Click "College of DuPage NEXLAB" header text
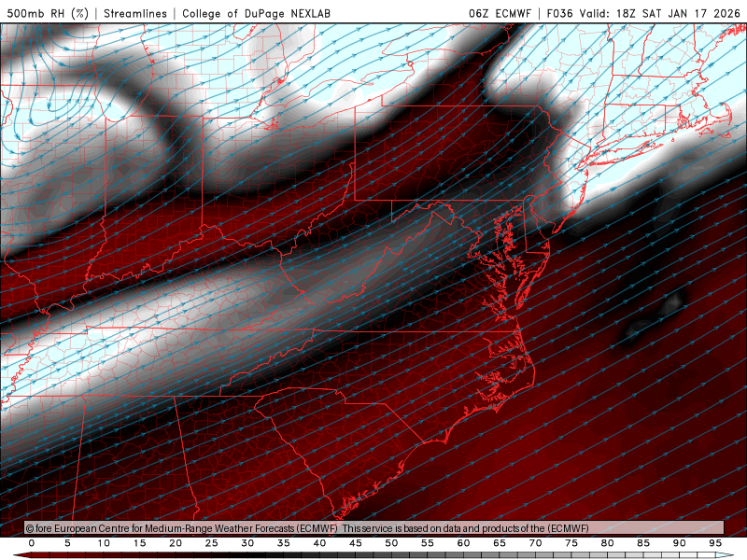The width and height of the screenshot is (747, 560). 256,13
